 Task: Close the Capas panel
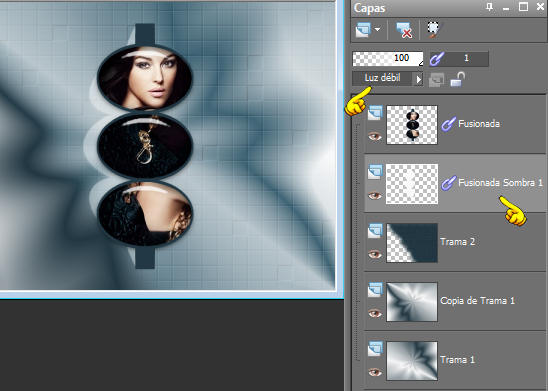(x=540, y=7)
